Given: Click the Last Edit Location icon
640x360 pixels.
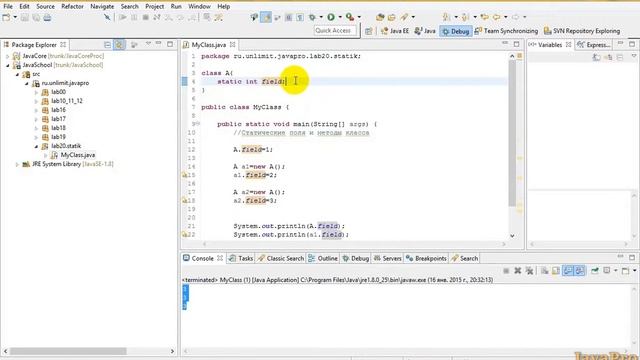Looking at the screenshot, I should tap(484, 17).
